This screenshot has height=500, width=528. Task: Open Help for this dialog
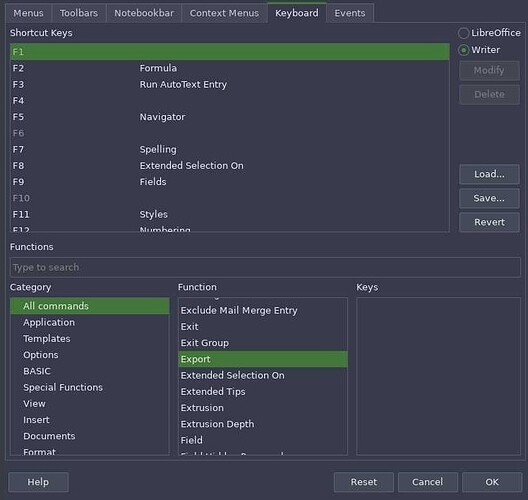(38, 482)
